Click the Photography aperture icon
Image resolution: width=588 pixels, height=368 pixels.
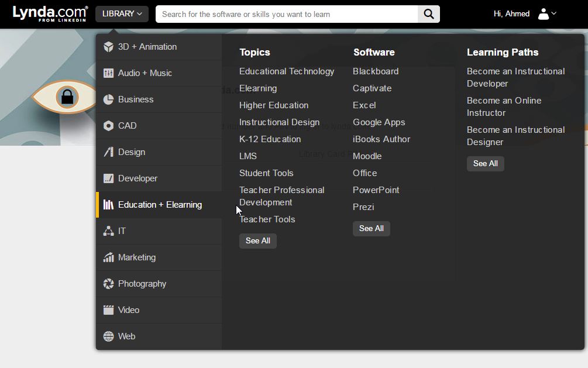pyautogui.click(x=108, y=284)
